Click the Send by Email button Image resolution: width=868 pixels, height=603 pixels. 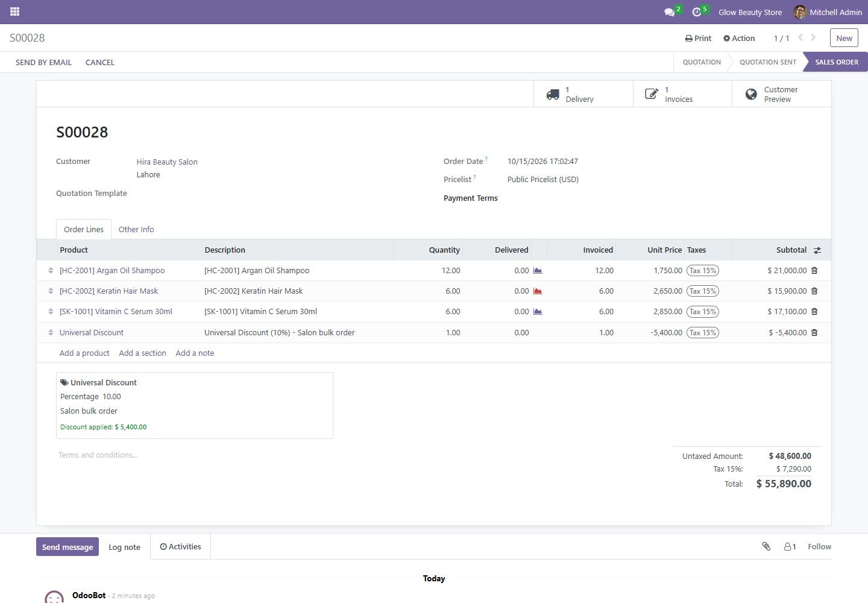43,62
